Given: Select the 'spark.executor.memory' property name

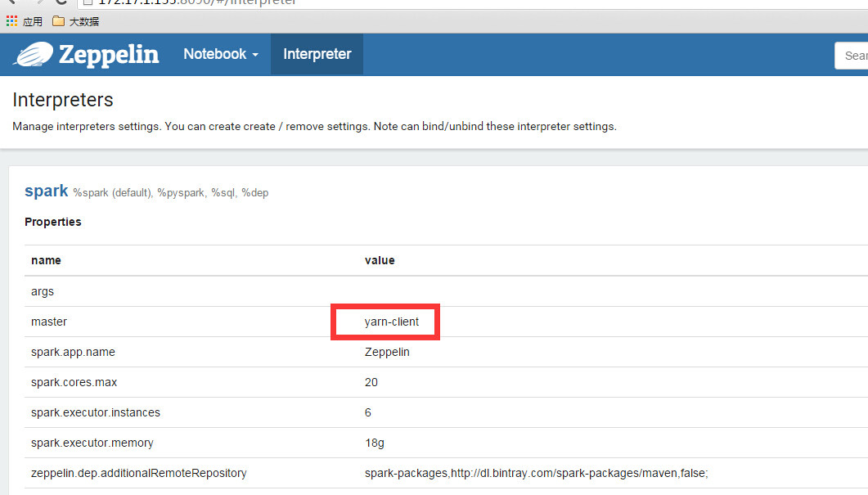Looking at the screenshot, I should [x=92, y=443].
